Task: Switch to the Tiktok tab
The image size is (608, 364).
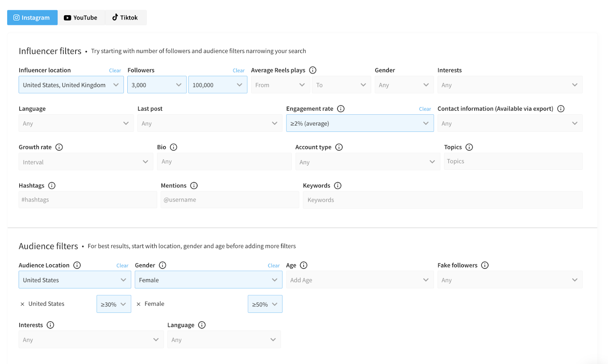Action: 125,17
